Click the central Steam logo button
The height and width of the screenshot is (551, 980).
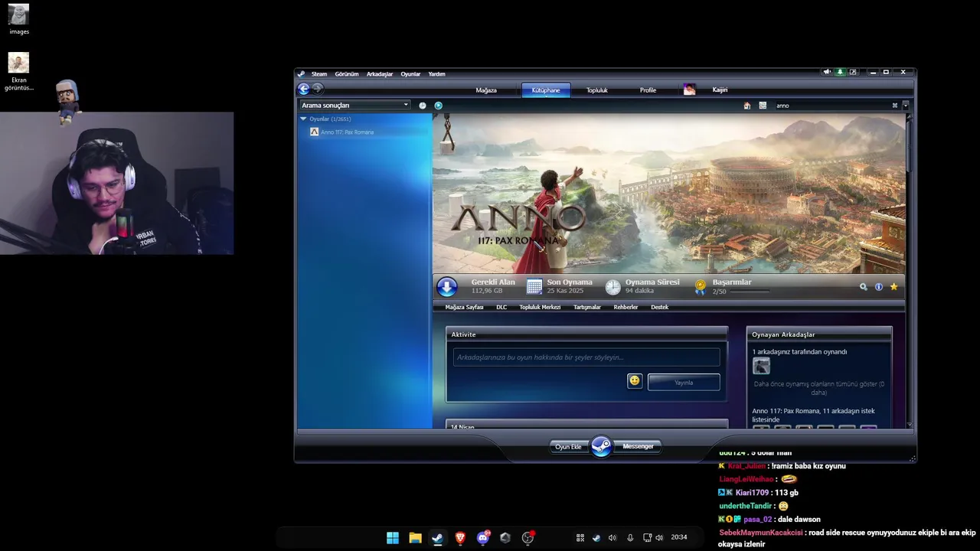point(602,446)
